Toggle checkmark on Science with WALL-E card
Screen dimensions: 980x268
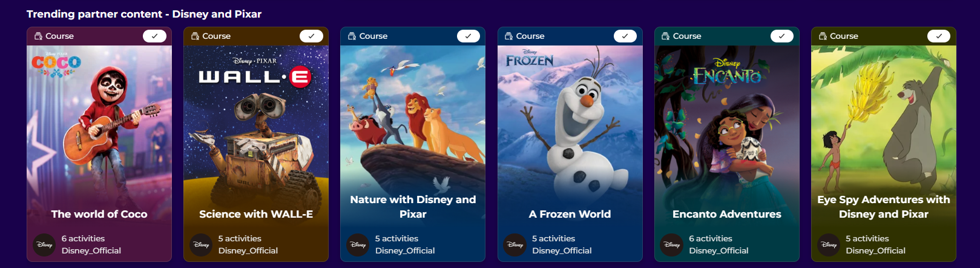[311, 36]
